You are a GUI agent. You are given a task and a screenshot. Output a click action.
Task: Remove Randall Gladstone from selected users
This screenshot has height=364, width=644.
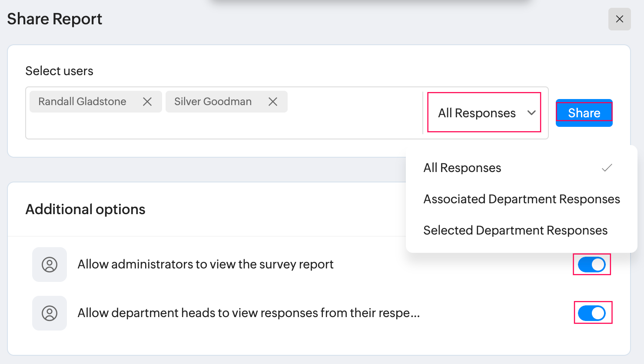[x=147, y=102]
